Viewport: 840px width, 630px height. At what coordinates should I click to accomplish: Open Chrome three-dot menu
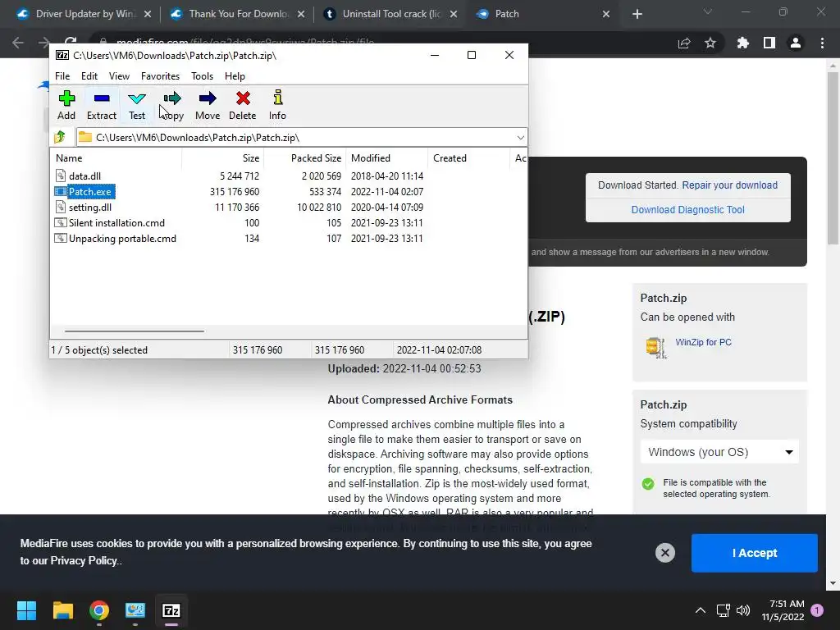[x=822, y=43]
